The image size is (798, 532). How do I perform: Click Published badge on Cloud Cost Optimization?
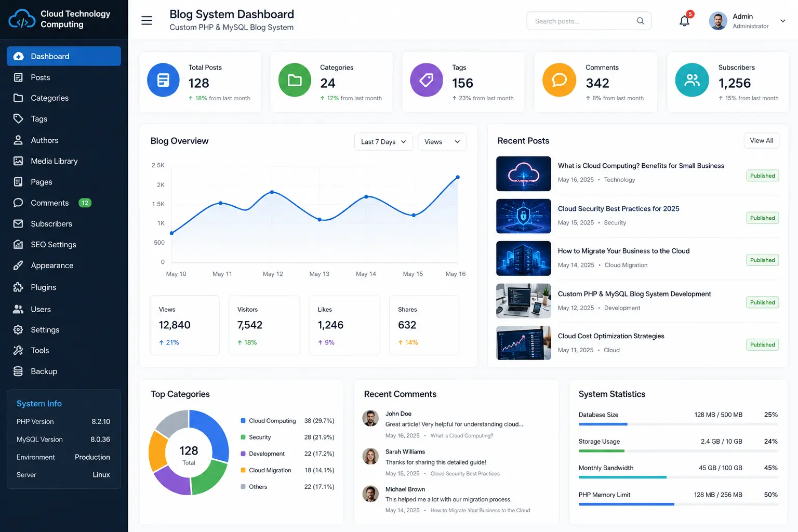(762, 344)
